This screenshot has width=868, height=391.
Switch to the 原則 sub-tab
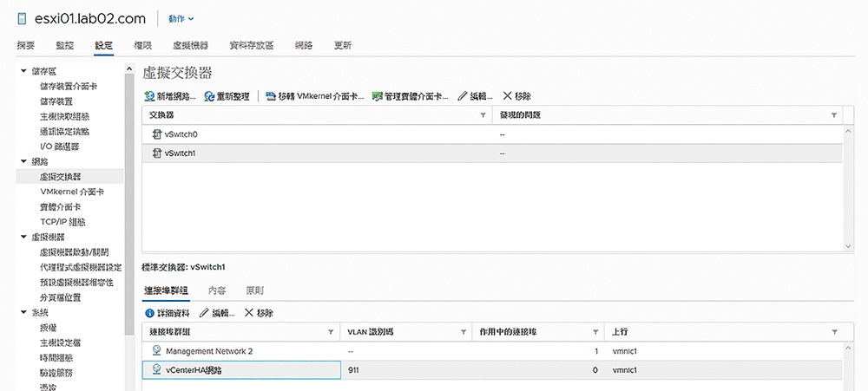[254, 290]
